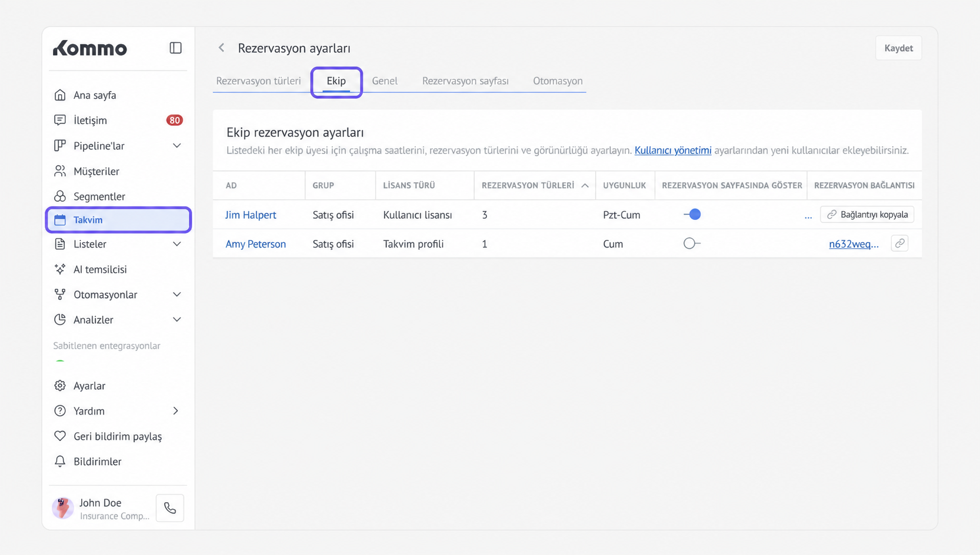Viewport: 980px width, 555px height.
Task: Select Takvim in the sidebar
Action: click(118, 220)
